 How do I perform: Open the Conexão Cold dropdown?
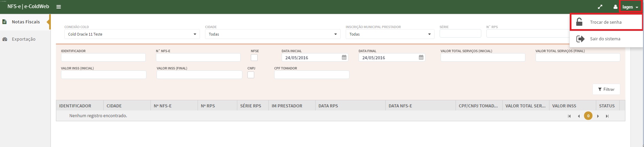(132, 34)
